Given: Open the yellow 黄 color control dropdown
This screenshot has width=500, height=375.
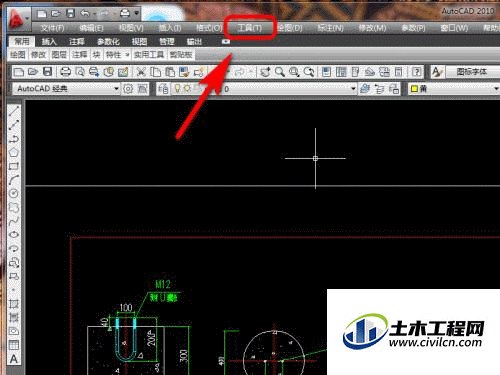Looking at the screenshot, I should 454,89.
